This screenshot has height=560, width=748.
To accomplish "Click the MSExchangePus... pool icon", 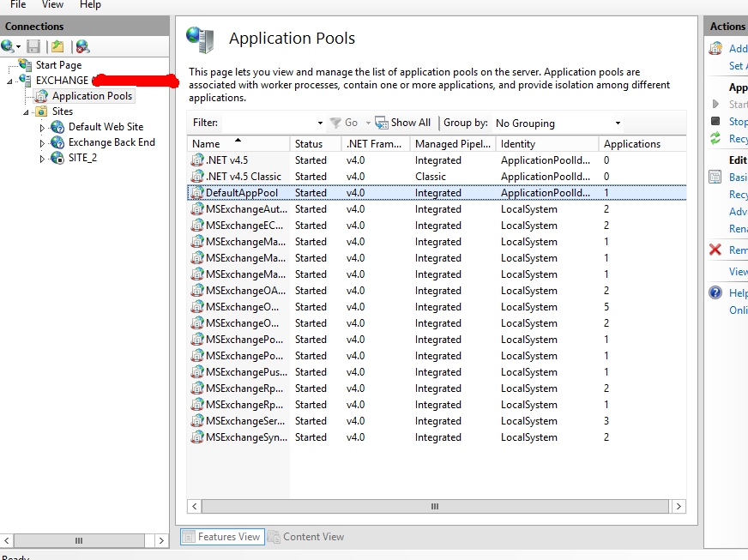I will pos(197,371).
